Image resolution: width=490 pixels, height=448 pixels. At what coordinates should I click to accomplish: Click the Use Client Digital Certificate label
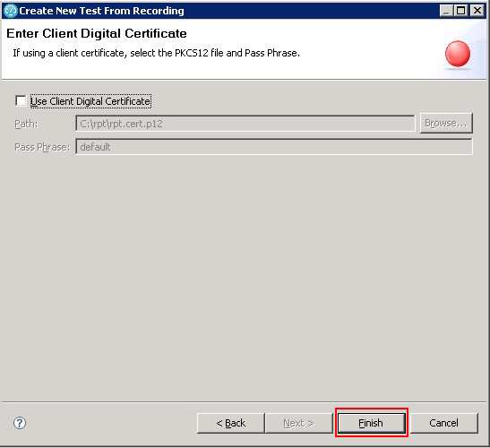(90, 101)
